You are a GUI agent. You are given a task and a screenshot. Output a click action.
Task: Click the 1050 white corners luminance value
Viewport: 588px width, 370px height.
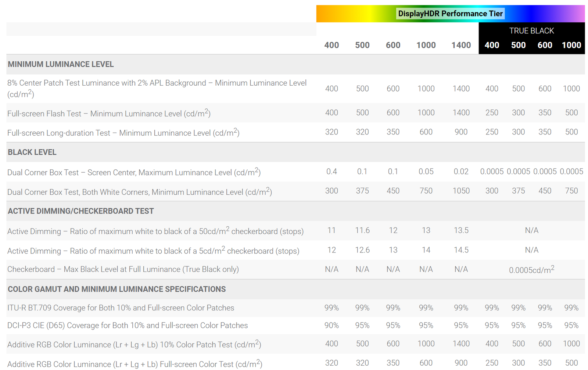[x=461, y=191]
